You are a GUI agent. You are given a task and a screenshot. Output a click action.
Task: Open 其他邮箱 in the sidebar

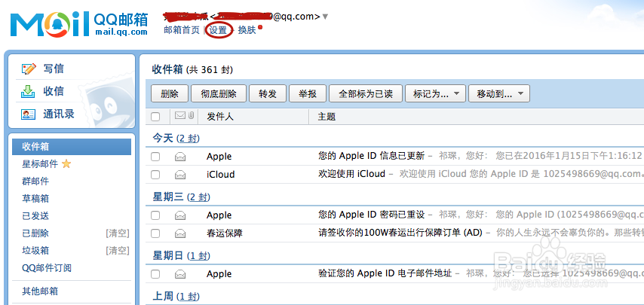point(40,291)
